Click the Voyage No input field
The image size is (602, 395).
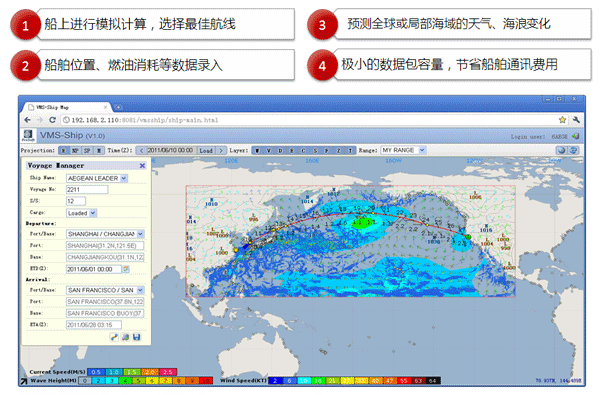87,190
